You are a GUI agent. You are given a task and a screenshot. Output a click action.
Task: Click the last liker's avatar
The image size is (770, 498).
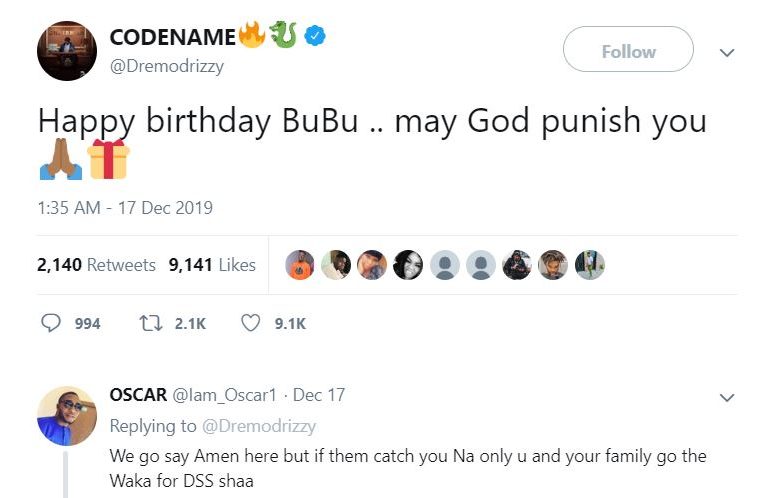[590, 265]
